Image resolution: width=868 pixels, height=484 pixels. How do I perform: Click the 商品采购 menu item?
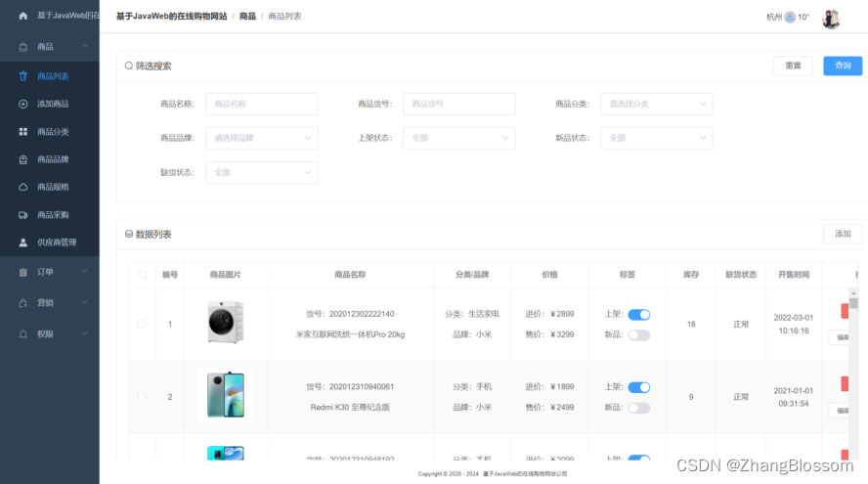50,215
